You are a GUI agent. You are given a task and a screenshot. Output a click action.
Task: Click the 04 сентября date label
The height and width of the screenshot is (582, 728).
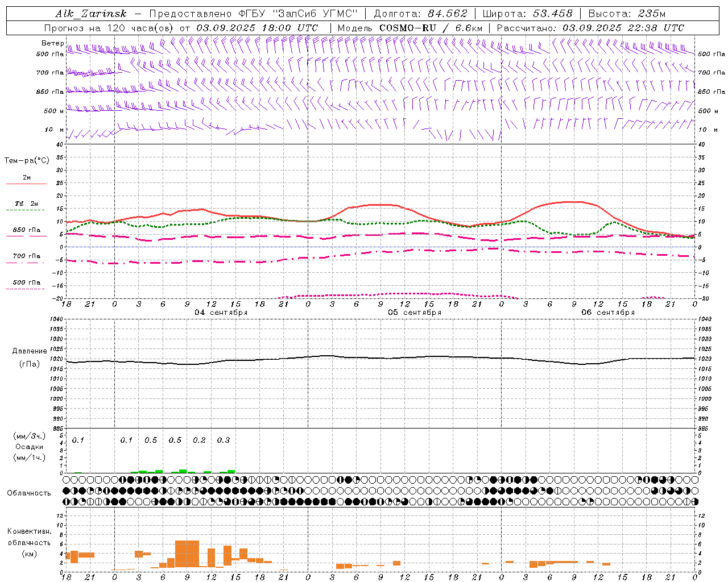pos(221,313)
